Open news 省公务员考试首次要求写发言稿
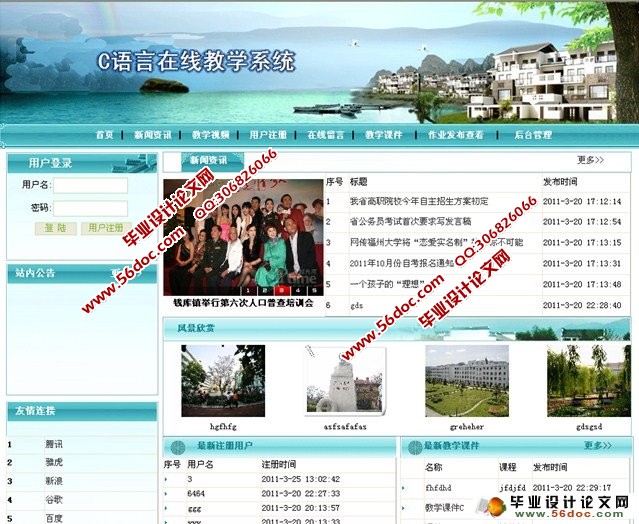The width and height of the screenshot is (639, 524). pyautogui.click(x=410, y=222)
